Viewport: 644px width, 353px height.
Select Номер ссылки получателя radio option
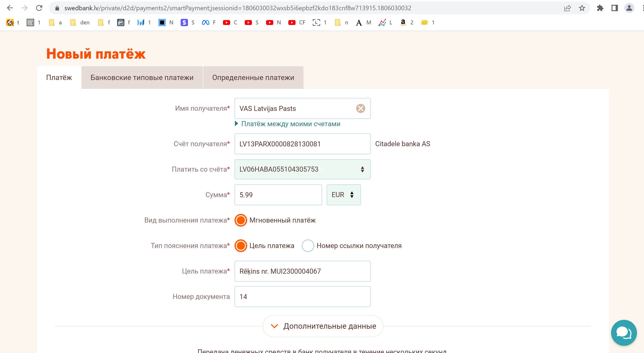pyautogui.click(x=308, y=246)
